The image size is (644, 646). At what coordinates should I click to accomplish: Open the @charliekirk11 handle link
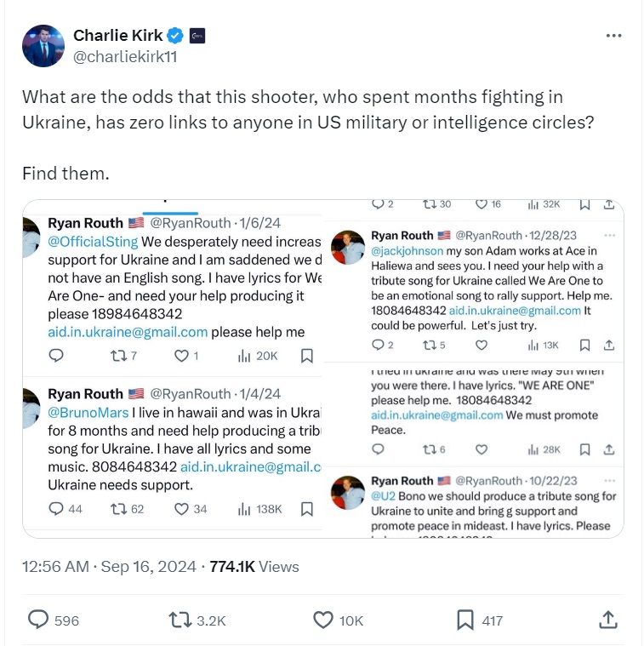point(125,57)
